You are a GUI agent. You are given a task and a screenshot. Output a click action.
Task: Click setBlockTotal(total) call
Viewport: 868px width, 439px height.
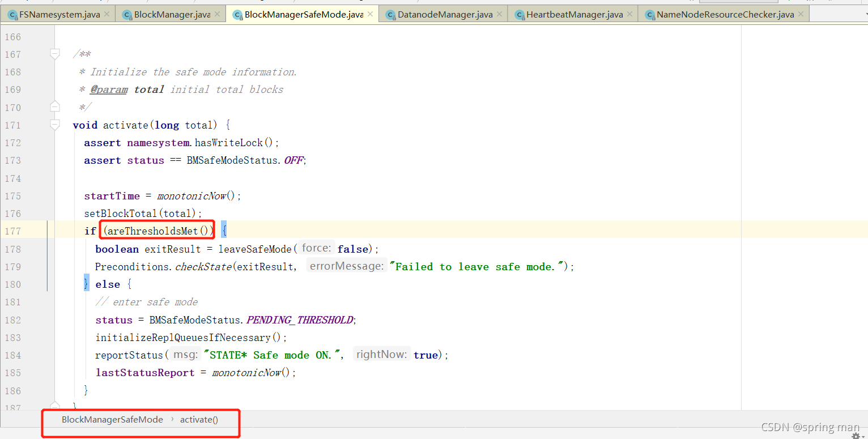(x=141, y=214)
